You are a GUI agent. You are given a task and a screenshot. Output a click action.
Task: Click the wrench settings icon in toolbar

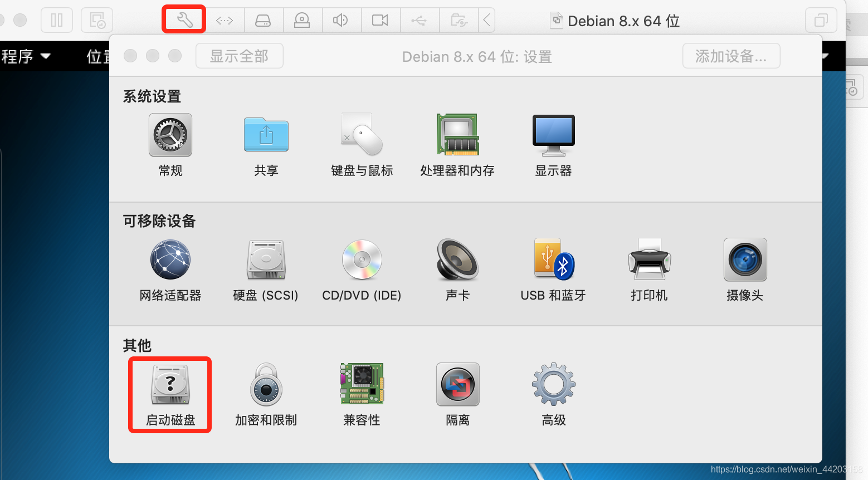(x=184, y=21)
